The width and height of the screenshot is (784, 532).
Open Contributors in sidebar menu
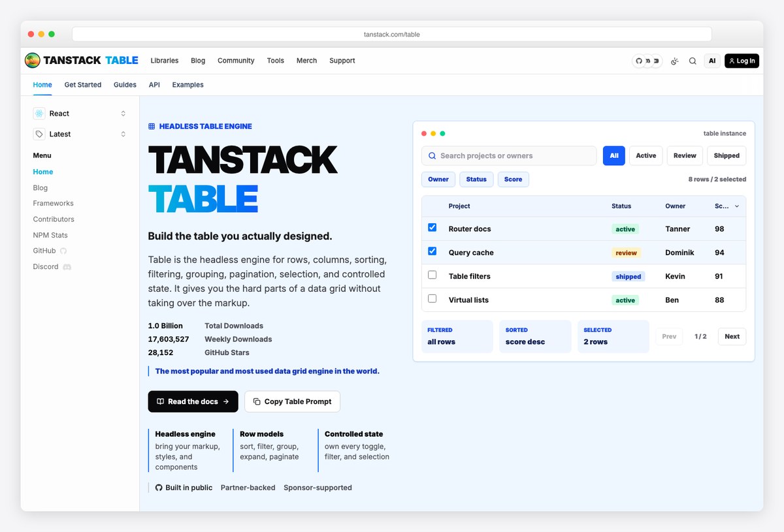pyautogui.click(x=54, y=219)
